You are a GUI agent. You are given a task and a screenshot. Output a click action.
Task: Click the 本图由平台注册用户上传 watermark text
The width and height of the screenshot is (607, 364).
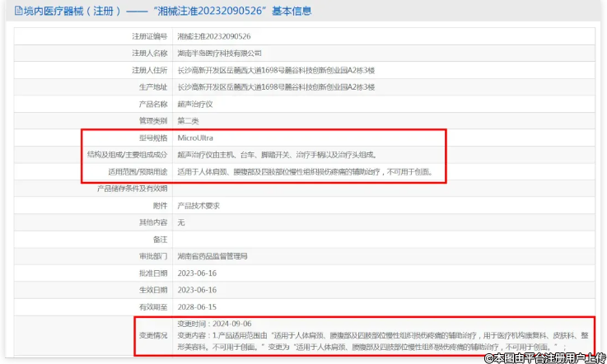[x=544, y=357]
